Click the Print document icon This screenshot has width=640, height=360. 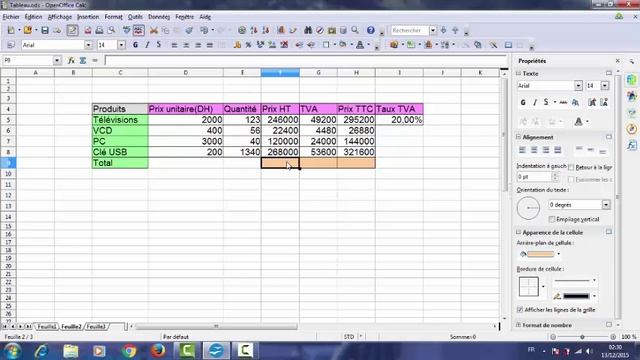coord(99,30)
